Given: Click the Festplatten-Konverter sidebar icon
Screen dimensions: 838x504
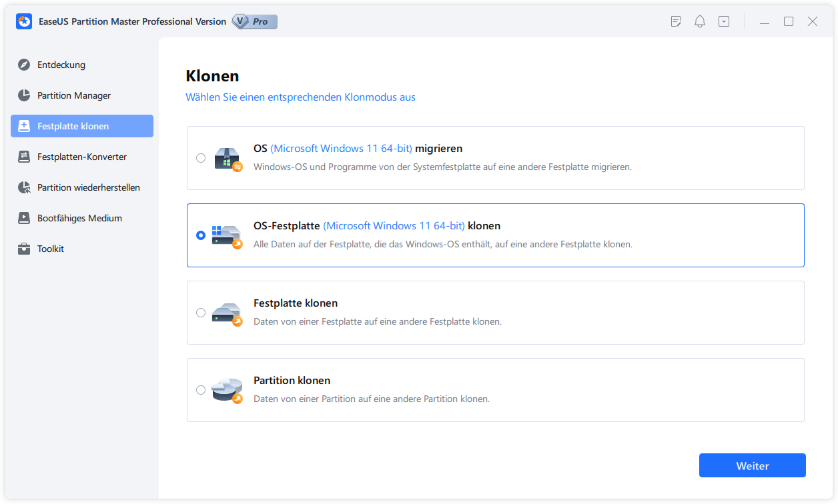Looking at the screenshot, I should [x=24, y=157].
